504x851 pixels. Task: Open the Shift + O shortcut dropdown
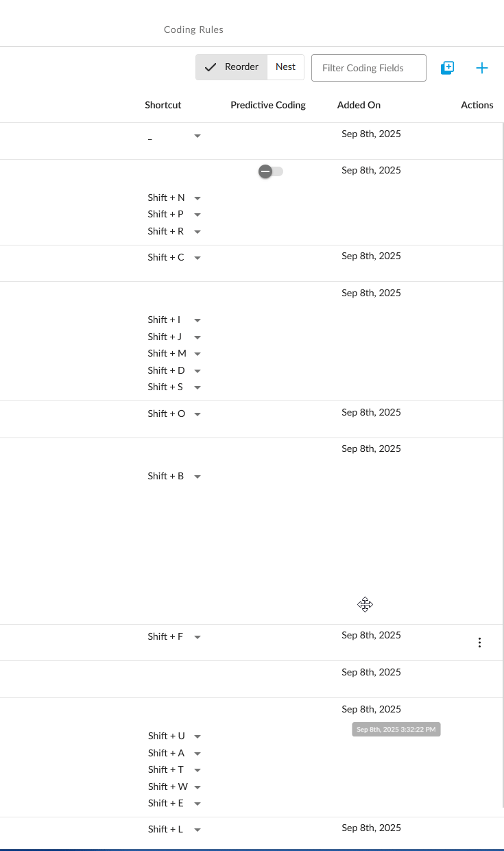click(197, 414)
